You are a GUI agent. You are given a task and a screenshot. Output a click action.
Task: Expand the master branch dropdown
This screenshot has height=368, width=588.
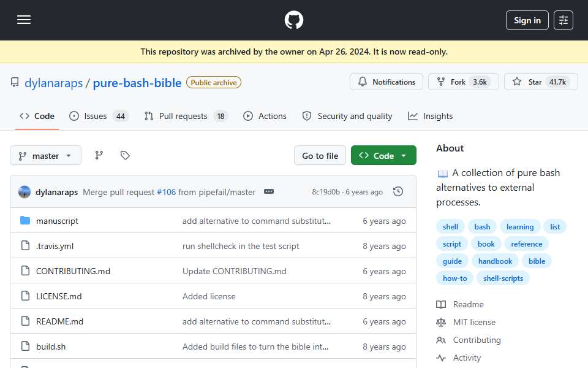tap(45, 155)
